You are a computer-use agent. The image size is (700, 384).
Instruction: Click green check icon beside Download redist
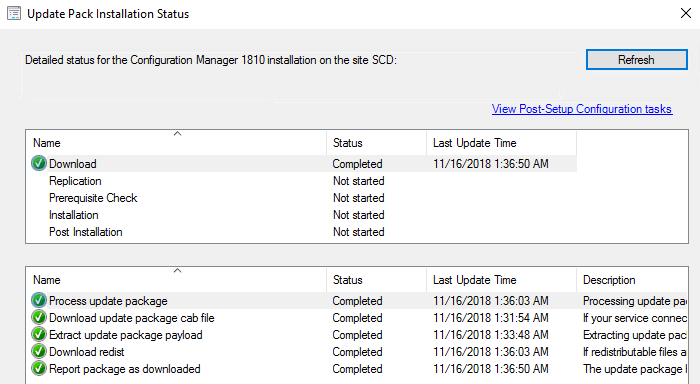click(39, 351)
